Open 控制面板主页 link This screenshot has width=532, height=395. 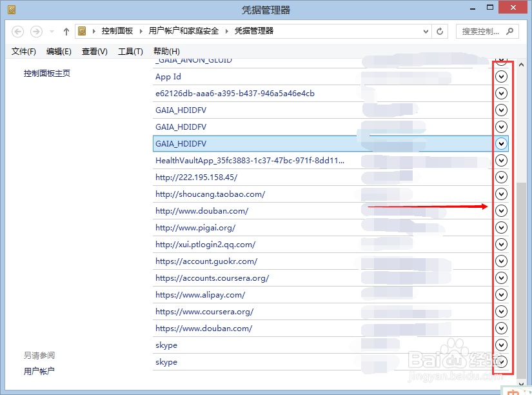tap(47, 74)
